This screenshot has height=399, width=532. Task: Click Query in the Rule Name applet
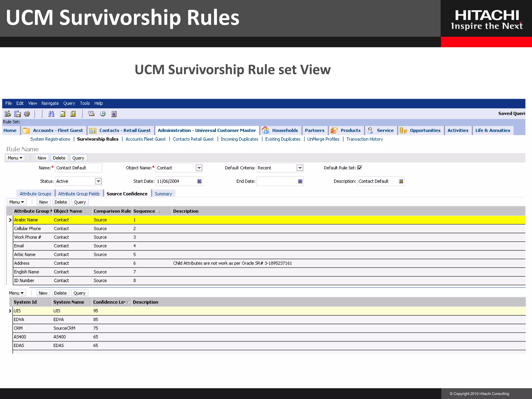pyautogui.click(x=78, y=158)
